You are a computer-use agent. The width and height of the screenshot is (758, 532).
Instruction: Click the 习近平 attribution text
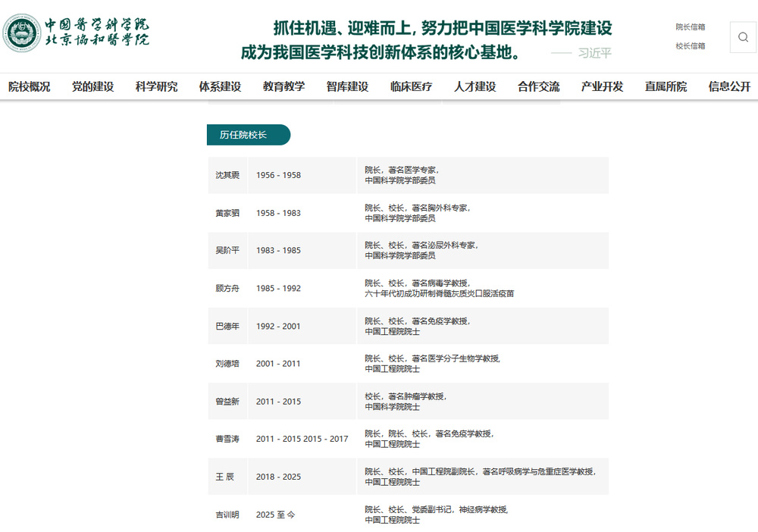[x=595, y=52]
